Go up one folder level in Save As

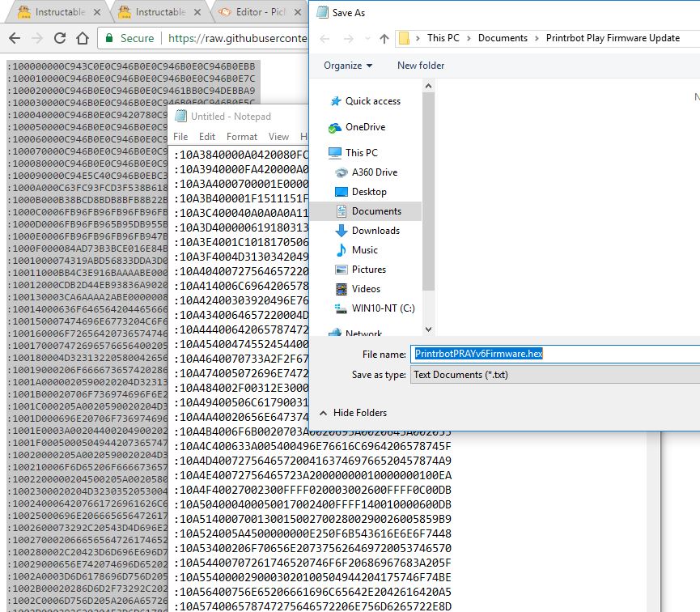(384, 39)
